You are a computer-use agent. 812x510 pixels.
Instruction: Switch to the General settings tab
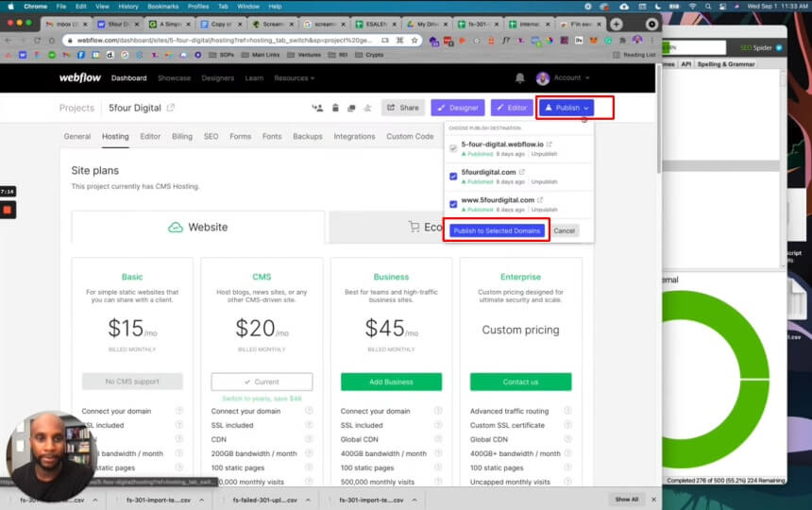pos(77,137)
